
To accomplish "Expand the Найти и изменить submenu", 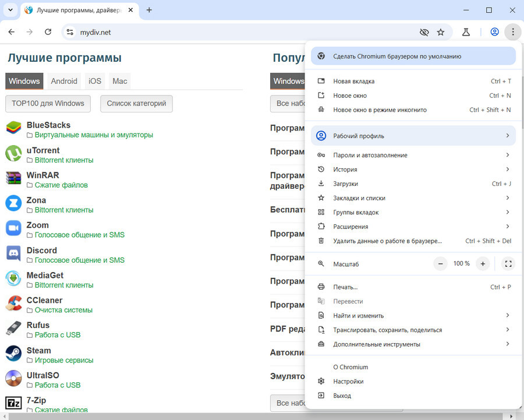I will (413, 316).
